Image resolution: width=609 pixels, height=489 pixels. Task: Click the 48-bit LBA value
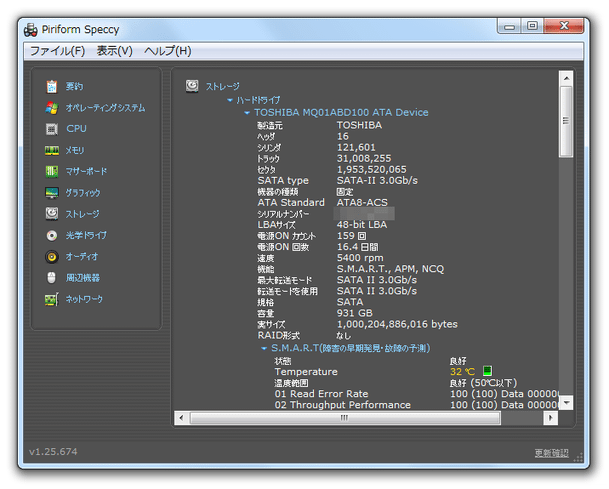tap(362, 225)
